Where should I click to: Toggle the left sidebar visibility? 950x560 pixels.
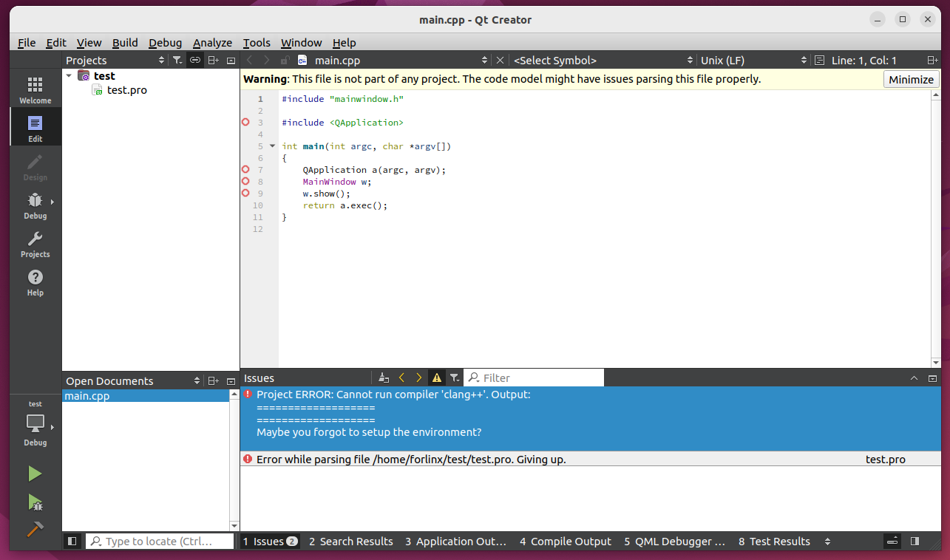72,542
